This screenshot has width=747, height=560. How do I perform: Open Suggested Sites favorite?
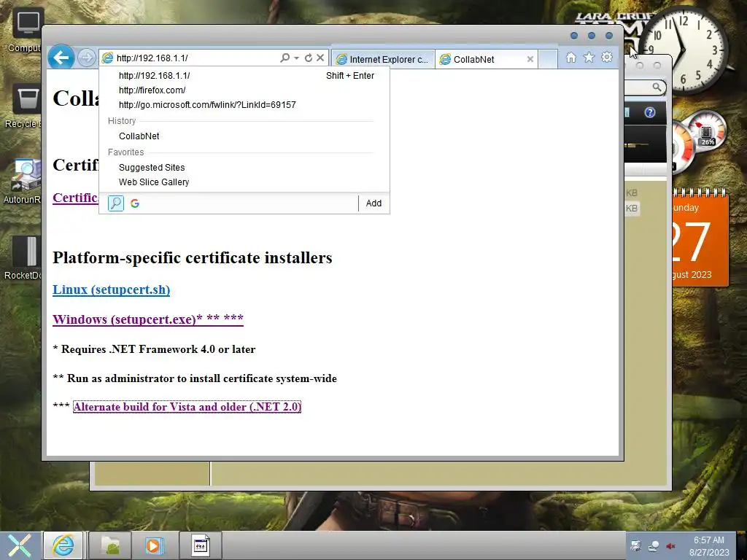244,168
